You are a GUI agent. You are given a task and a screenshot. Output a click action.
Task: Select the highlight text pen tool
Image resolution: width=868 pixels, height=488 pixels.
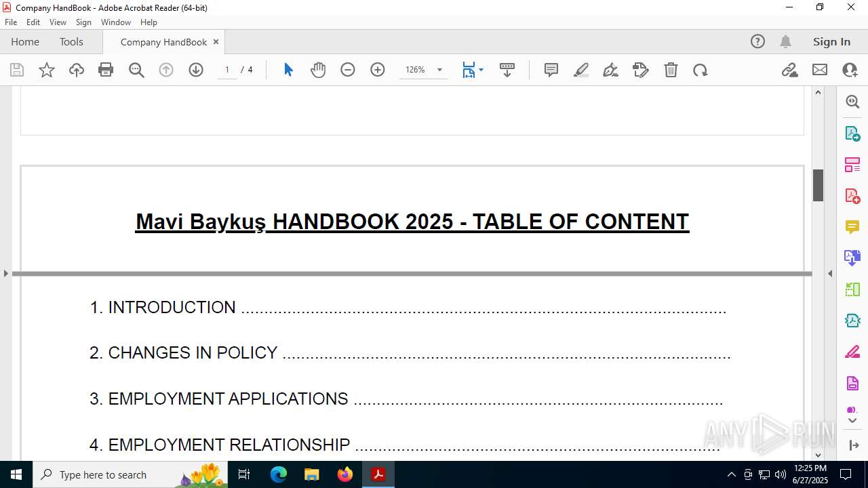click(581, 70)
